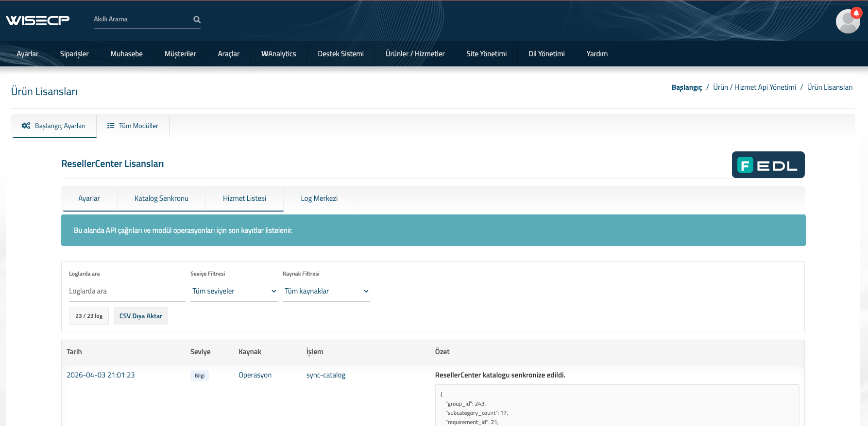
Task: Open Başlangıç Ayarları tab
Action: (54, 126)
